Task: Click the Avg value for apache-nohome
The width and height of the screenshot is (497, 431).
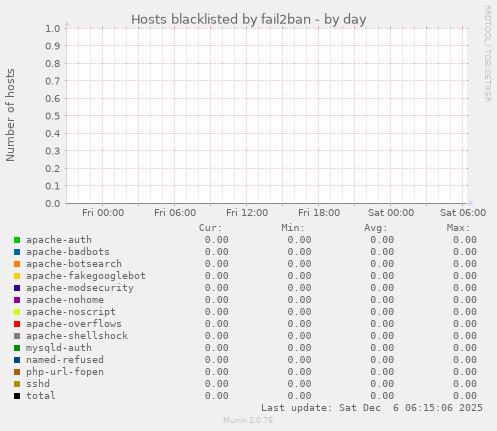Action: pos(382,300)
